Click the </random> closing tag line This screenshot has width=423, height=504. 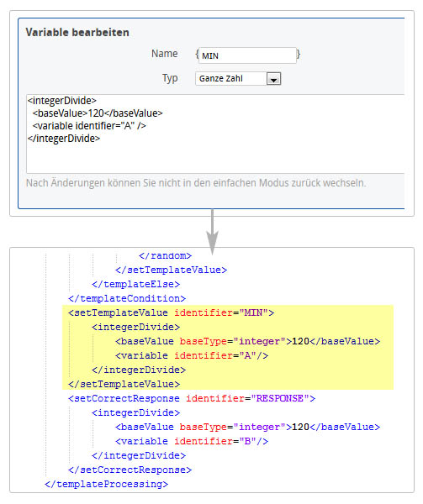tap(165, 256)
